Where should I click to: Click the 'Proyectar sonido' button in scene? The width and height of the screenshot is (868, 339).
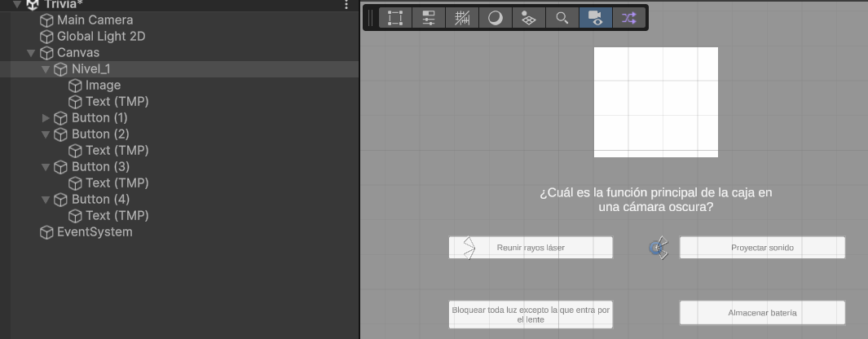tap(762, 248)
